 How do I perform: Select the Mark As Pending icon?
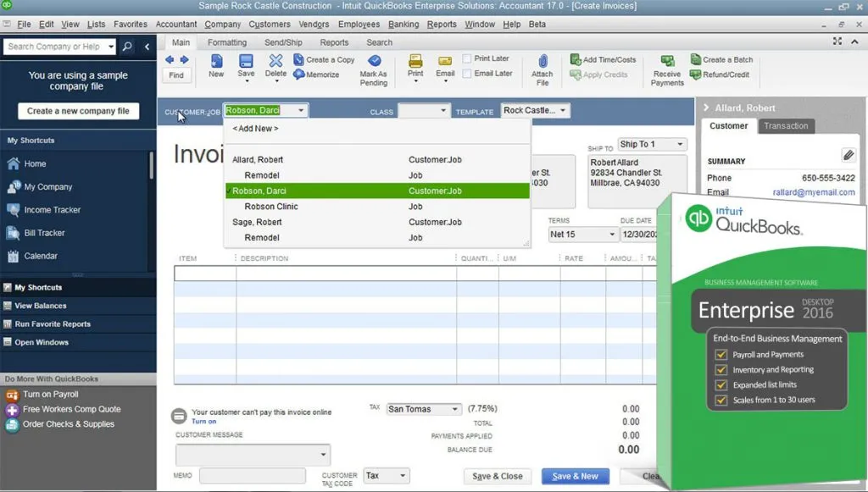[x=375, y=66]
